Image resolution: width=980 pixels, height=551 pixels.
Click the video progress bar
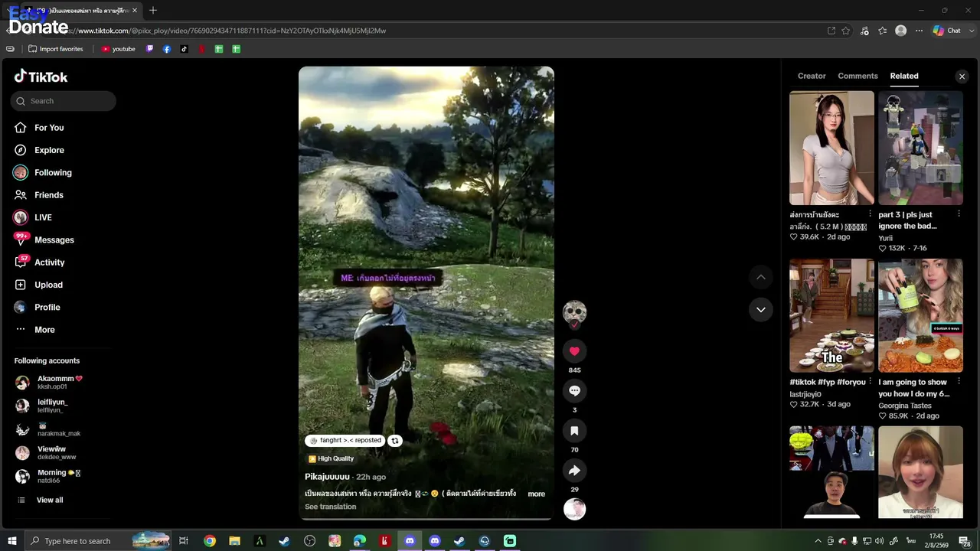(x=426, y=519)
